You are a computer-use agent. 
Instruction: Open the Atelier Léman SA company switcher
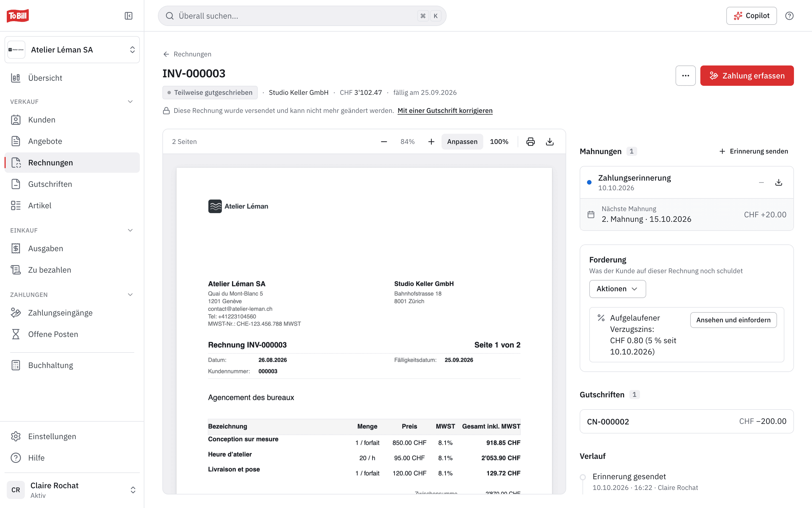72,50
